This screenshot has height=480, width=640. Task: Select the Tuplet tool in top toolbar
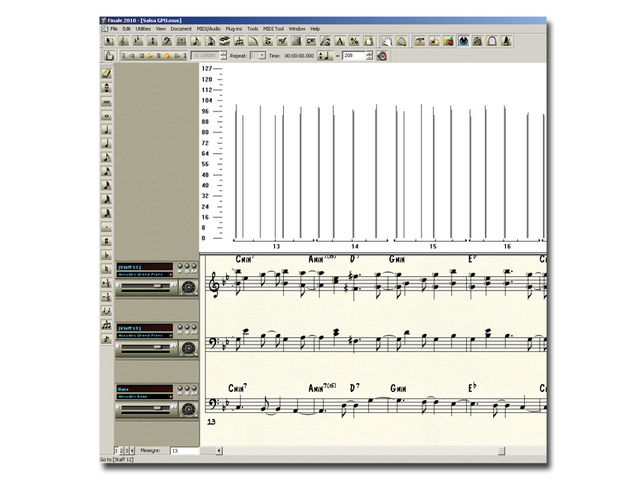(x=239, y=41)
